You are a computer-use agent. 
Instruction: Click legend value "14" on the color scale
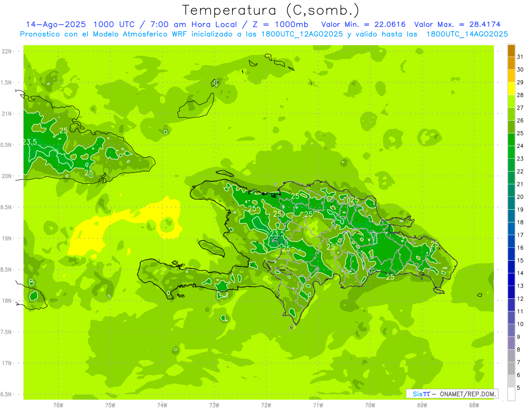[x=520, y=273]
